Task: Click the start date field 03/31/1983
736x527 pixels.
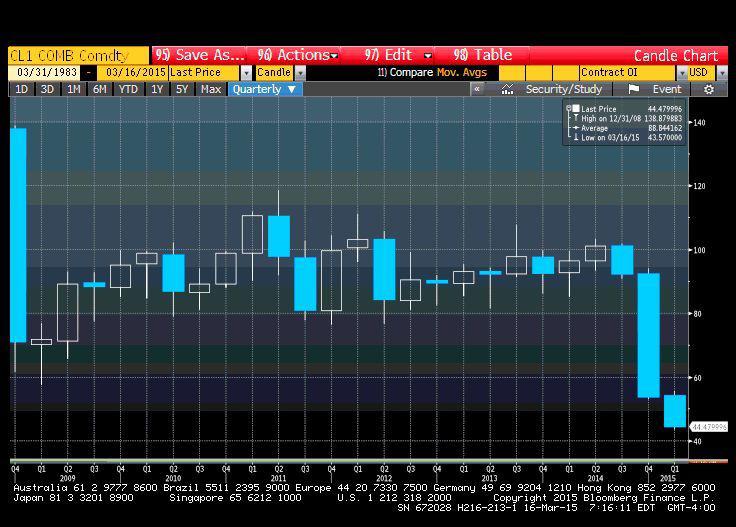Action: pyautogui.click(x=44, y=73)
